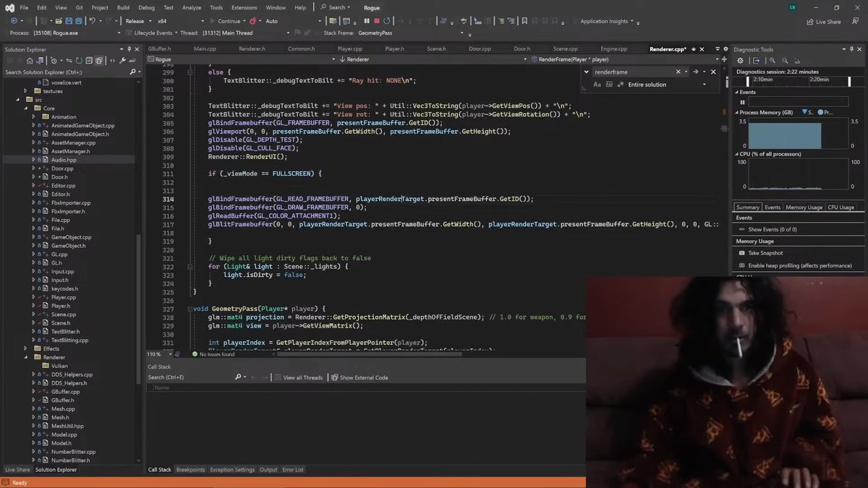The width and height of the screenshot is (868, 488).
Task: Expand the Animation folder
Action: point(34,117)
